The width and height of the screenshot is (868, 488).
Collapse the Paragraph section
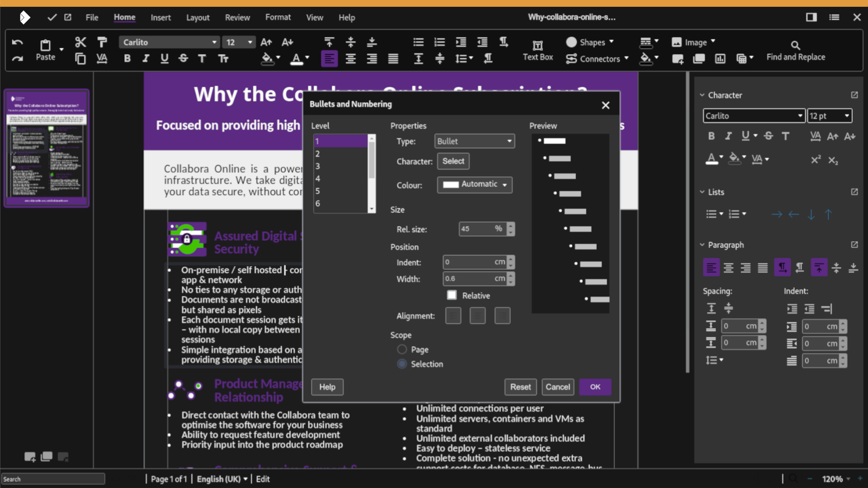coord(702,244)
